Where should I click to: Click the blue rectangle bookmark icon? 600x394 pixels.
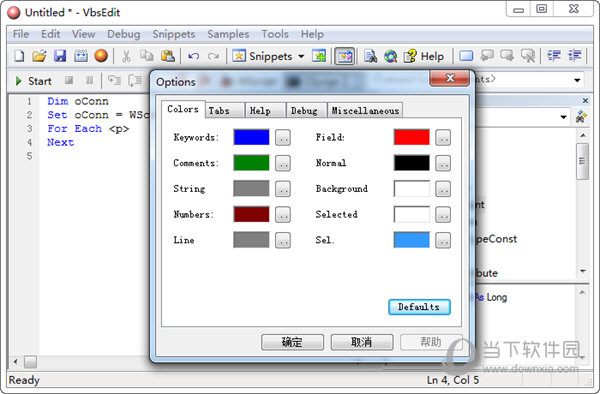point(466,56)
